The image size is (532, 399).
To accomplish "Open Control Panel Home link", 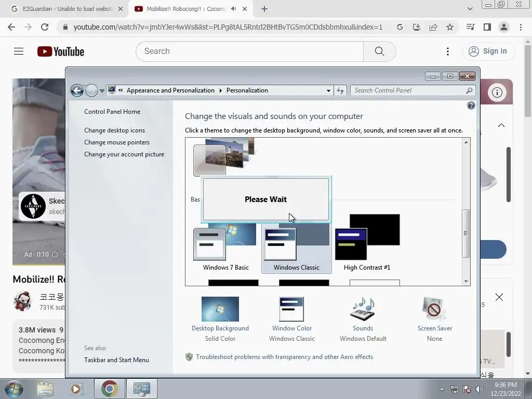I will [112, 112].
